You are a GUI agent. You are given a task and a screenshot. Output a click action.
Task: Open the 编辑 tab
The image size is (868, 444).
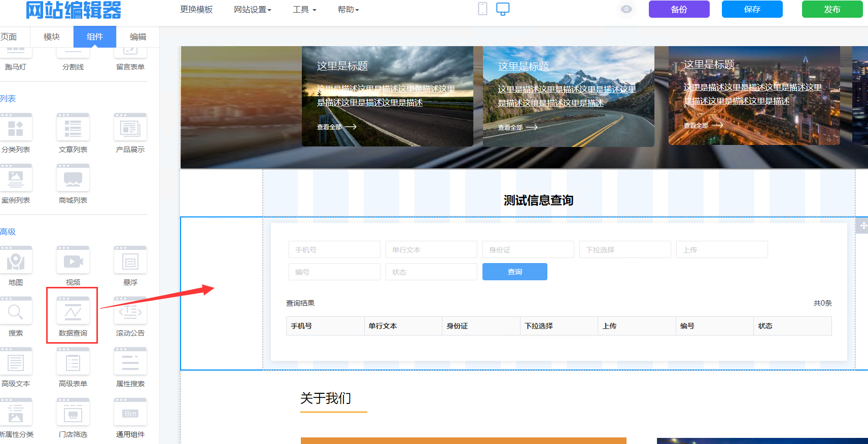pos(137,36)
